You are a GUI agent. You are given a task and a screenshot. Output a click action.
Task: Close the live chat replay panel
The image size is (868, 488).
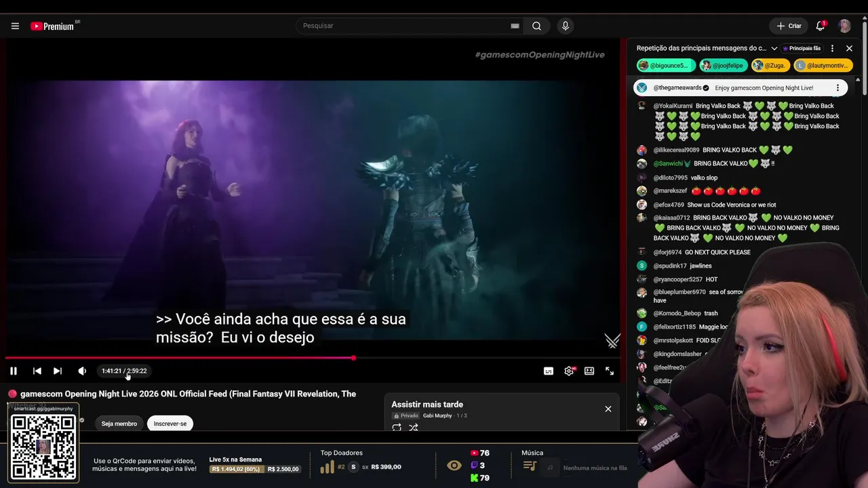tap(849, 48)
